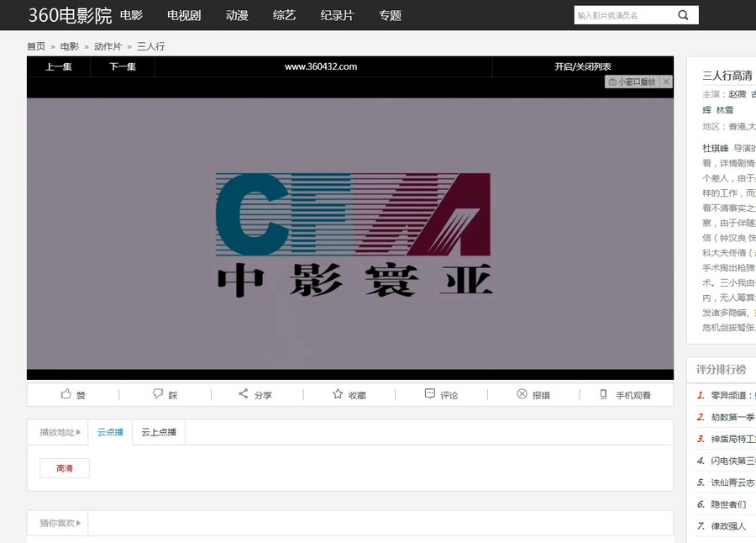
Task: Enable 小窗口播放 mini window playback
Action: 632,82
